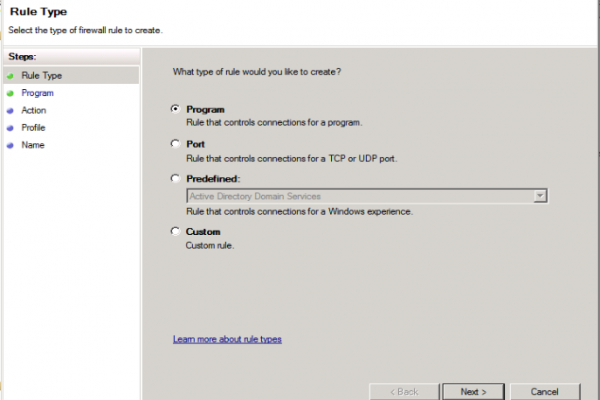The width and height of the screenshot is (600, 400).
Task: Click the Next button
Action: pos(473,392)
